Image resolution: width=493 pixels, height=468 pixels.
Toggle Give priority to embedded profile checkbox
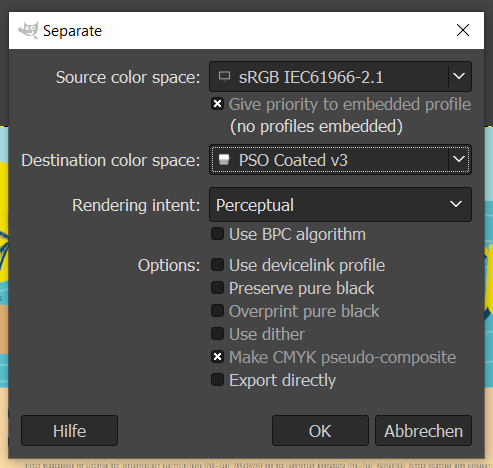[217, 104]
